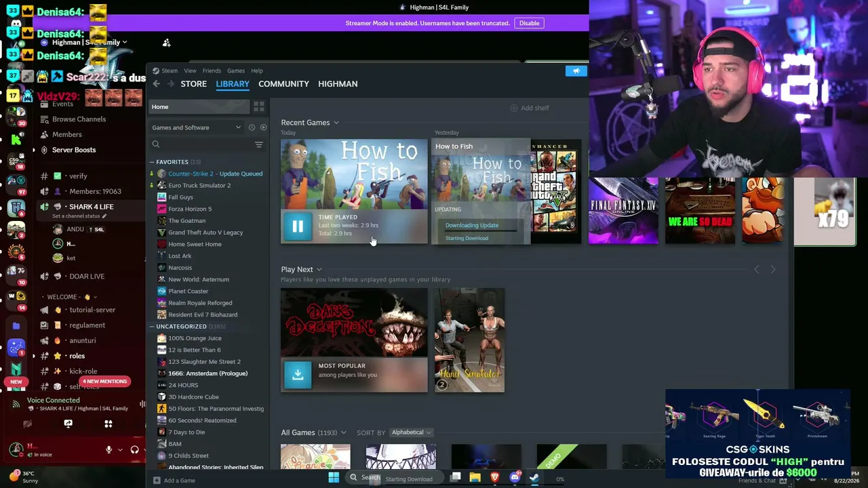
Task: Open the HIGHMAN profile tab
Action: [x=338, y=83]
